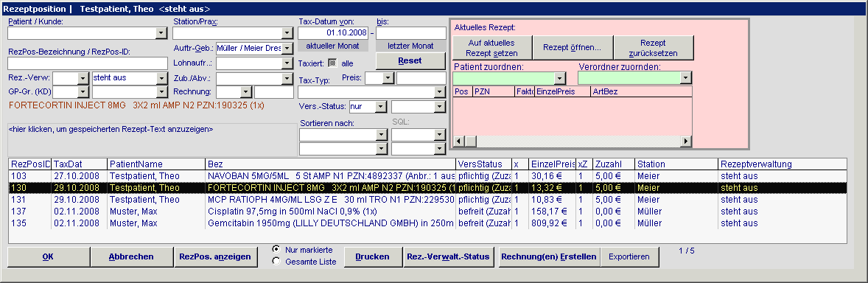Click the NAVOBAN 5MG/5ML description cell
868x283 pixels.
click(331, 176)
